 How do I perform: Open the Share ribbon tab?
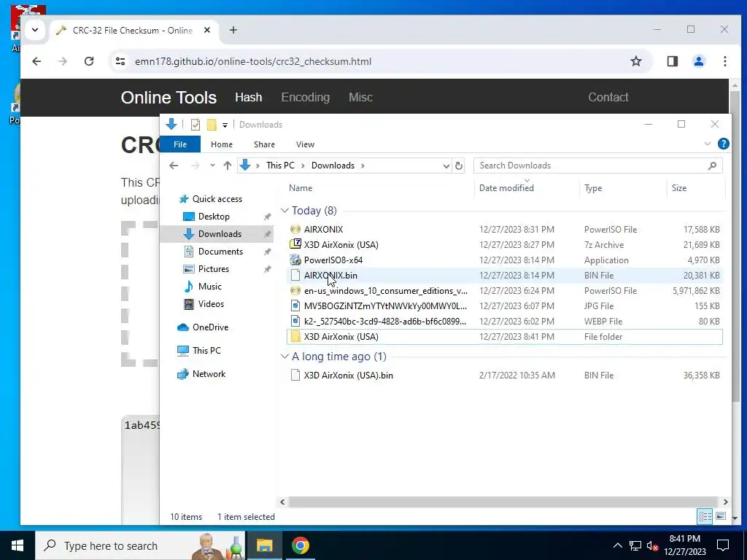264,144
